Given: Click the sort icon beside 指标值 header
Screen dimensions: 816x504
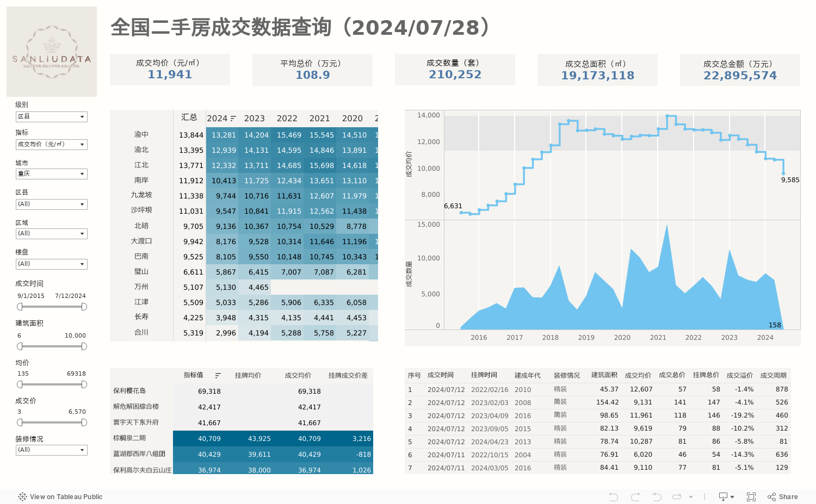Looking at the screenshot, I should (218, 375).
